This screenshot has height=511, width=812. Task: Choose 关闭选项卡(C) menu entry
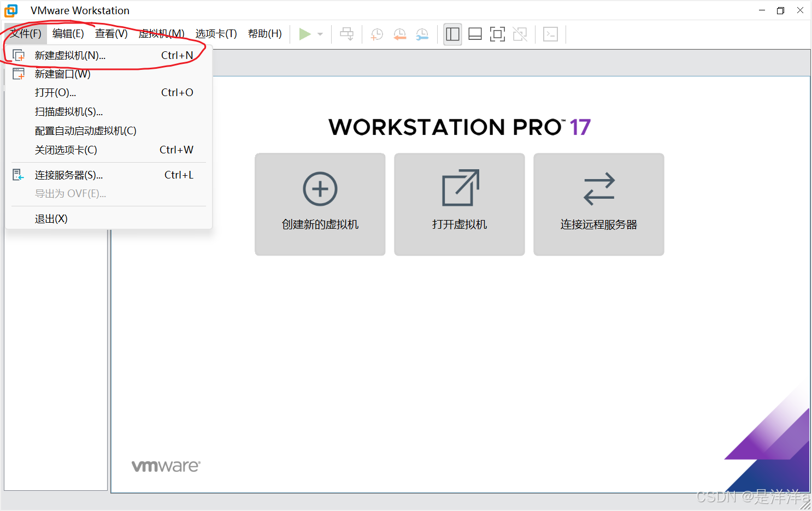tap(108, 150)
